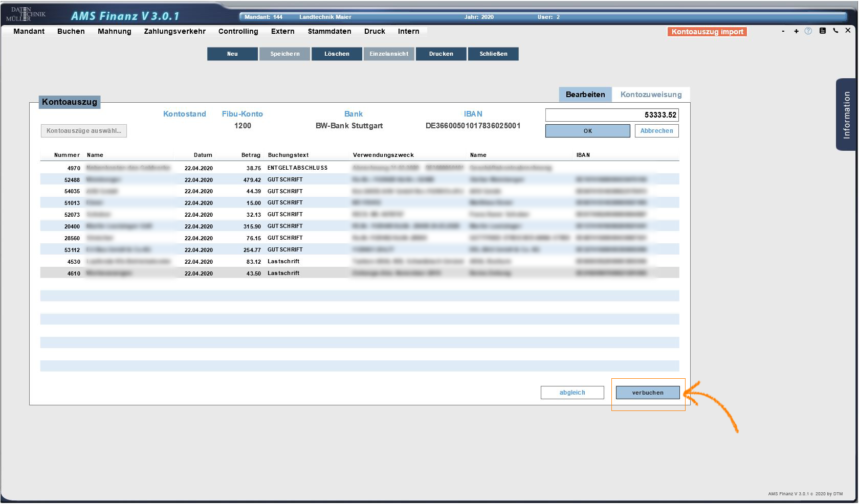Screen dimensions: 859x504
Task: Click the plus zoom icon
Action: coord(796,31)
